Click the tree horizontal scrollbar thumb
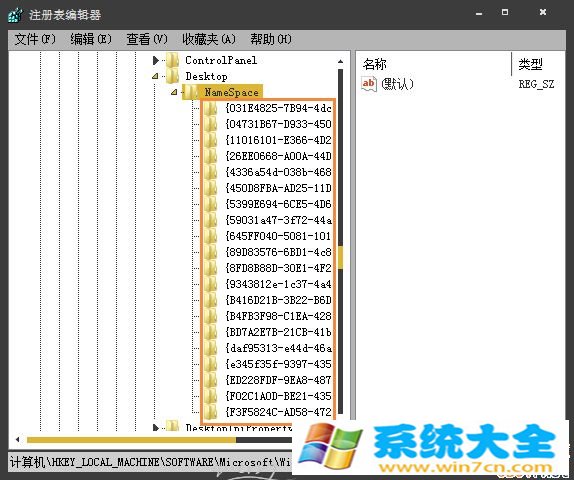The image size is (574, 480). (131, 440)
